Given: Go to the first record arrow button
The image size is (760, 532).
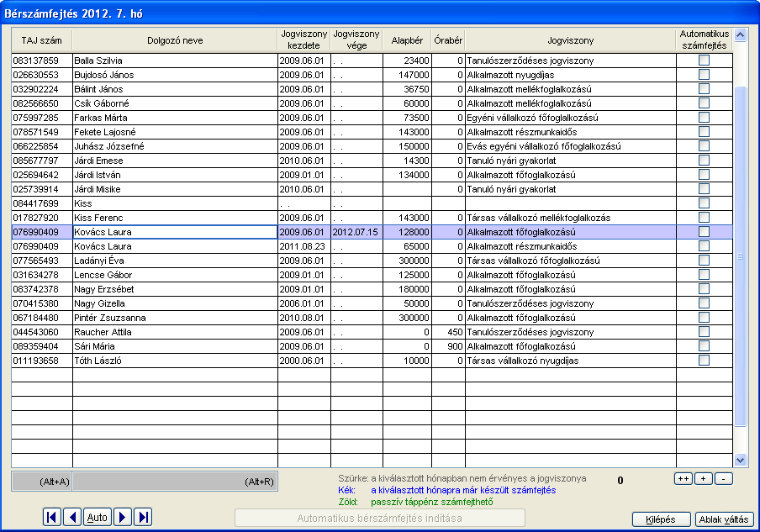Looking at the screenshot, I should pos(52,517).
